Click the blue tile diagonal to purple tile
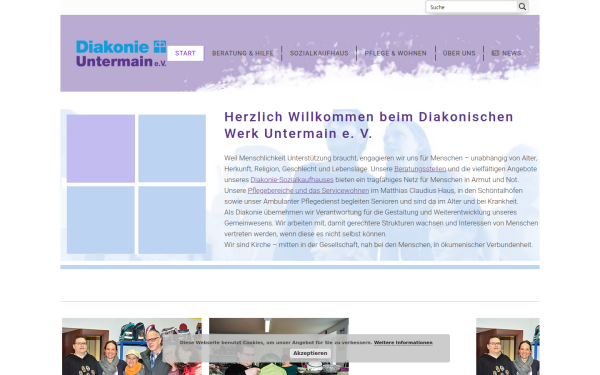The image size is (600, 375). [x=172, y=220]
